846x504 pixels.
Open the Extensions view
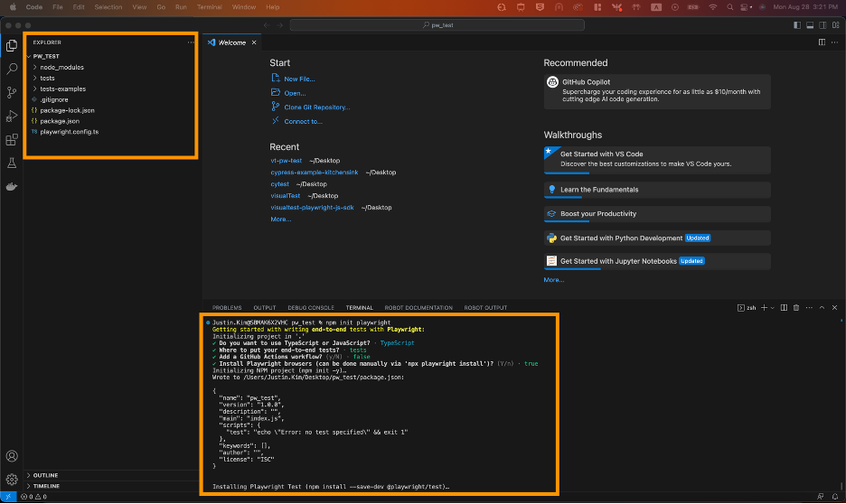point(12,140)
